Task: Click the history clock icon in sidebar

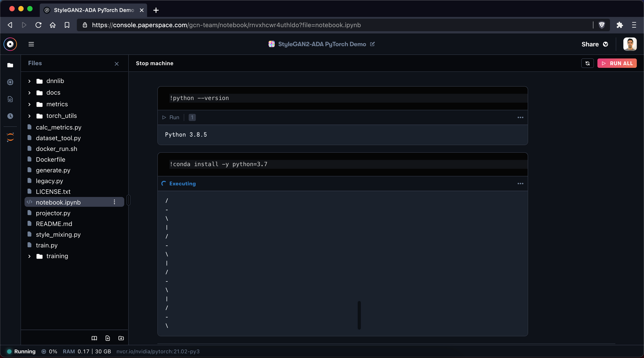Action: tap(10, 116)
